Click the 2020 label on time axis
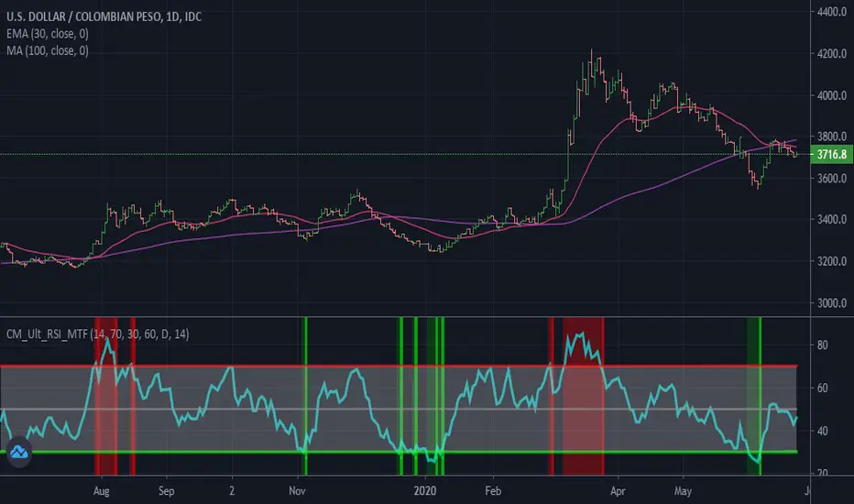Image resolution: width=854 pixels, height=504 pixels. (425, 491)
